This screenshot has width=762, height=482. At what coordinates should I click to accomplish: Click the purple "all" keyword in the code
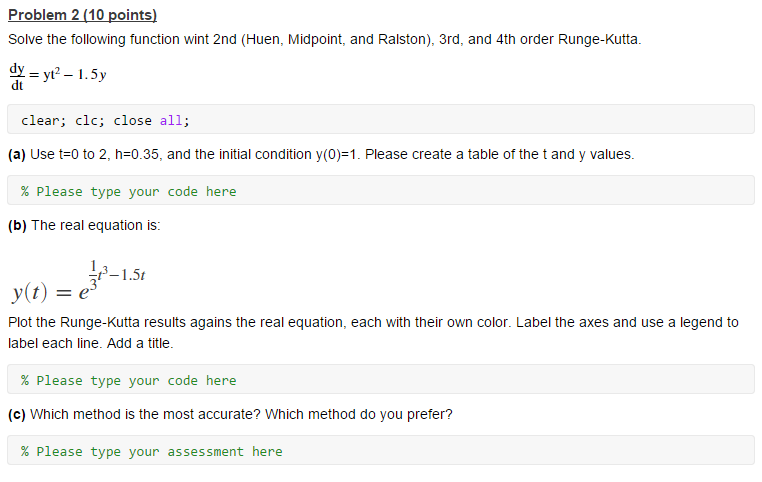pyautogui.click(x=171, y=120)
